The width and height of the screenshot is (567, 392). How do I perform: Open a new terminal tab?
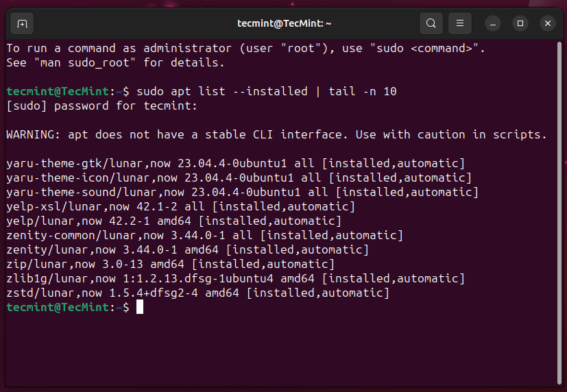[22, 24]
